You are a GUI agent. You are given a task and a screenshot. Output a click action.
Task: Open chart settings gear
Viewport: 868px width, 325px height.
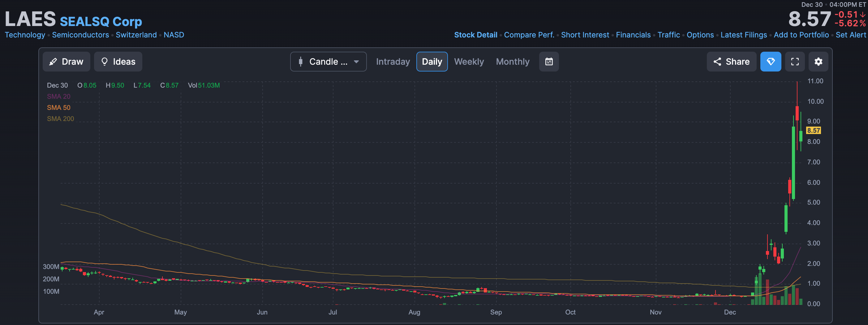pyautogui.click(x=819, y=62)
